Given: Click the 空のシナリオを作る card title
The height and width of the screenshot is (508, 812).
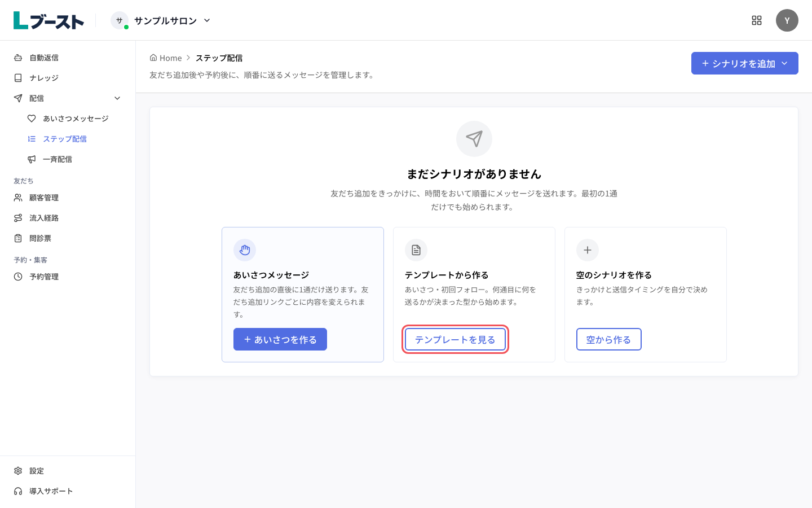Looking at the screenshot, I should pyautogui.click(x=614, y=275).
